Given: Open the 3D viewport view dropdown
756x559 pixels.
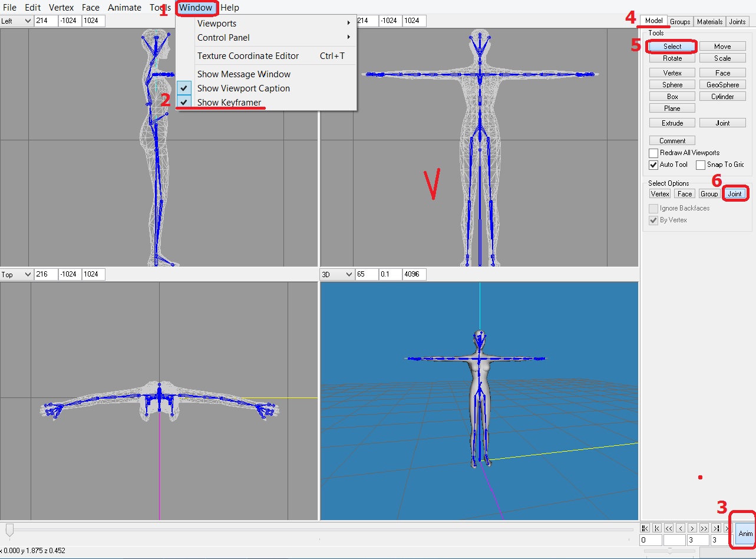Looking at the screenshot, I should tap(337, 275).
